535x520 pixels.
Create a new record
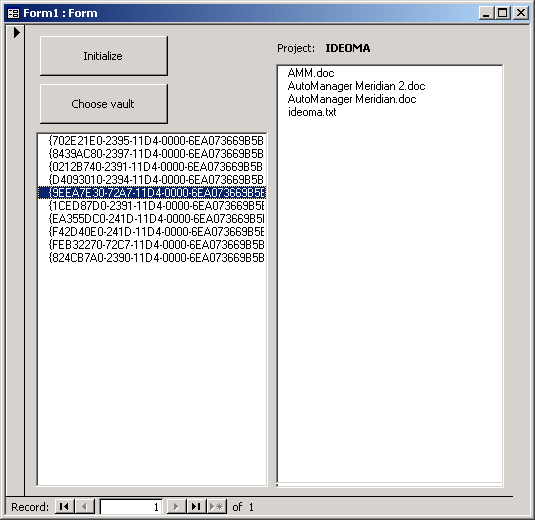pos(216,507)
